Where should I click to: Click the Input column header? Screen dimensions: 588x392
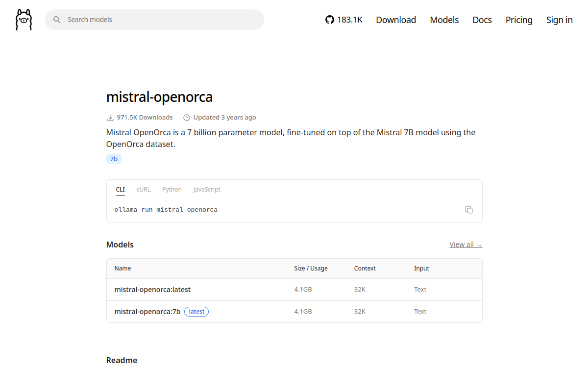click(x=421, y=269)
